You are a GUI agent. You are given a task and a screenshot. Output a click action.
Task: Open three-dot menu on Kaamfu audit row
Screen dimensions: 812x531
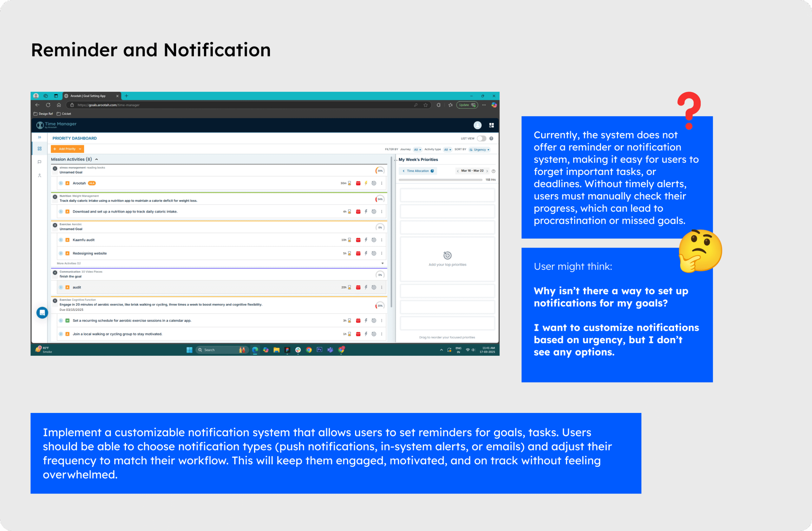coord(382,240)
